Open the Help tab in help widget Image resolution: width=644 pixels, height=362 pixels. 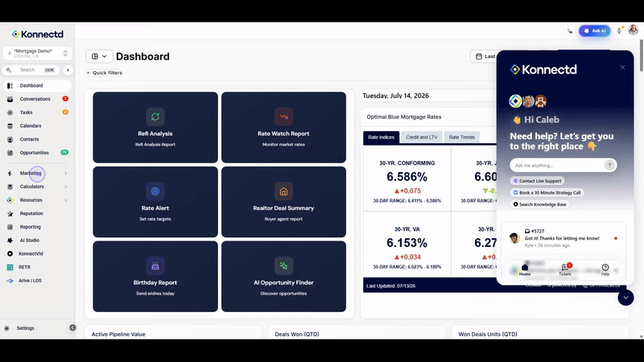pos(605,269)
